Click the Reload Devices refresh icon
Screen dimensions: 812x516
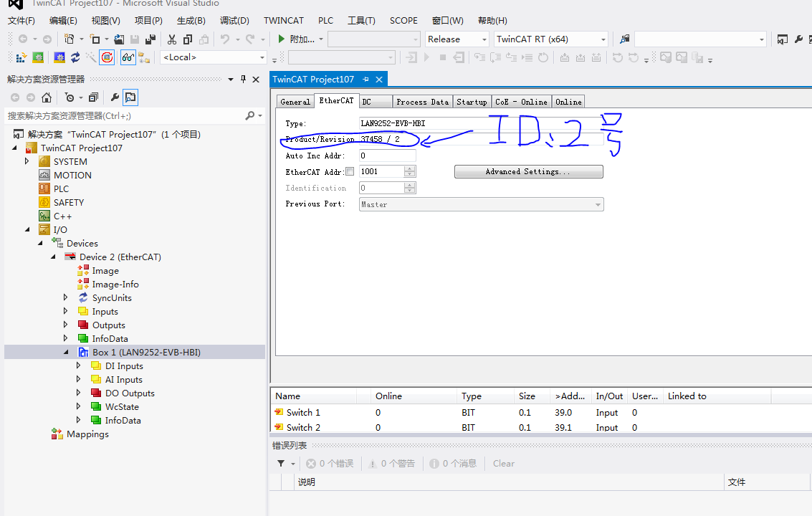(x=75, y=57)
